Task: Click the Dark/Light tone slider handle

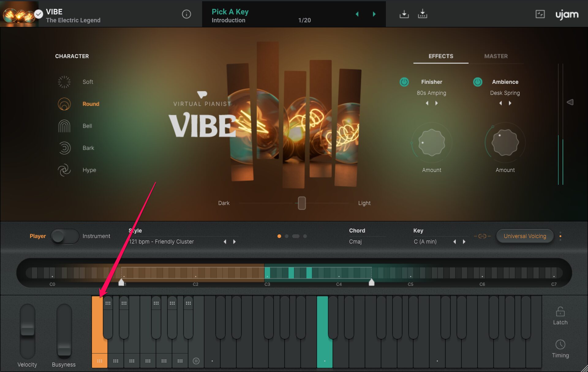Action: 302,203
